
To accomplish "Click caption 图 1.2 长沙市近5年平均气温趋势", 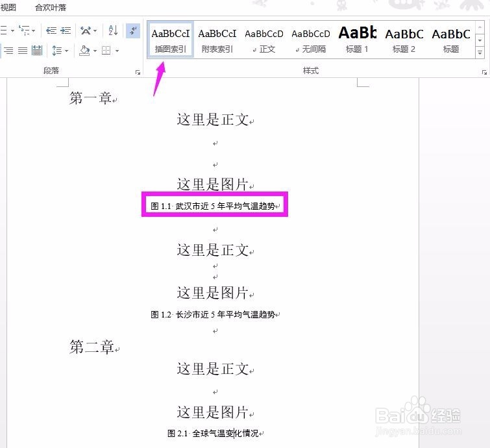I will click(213, 314).
